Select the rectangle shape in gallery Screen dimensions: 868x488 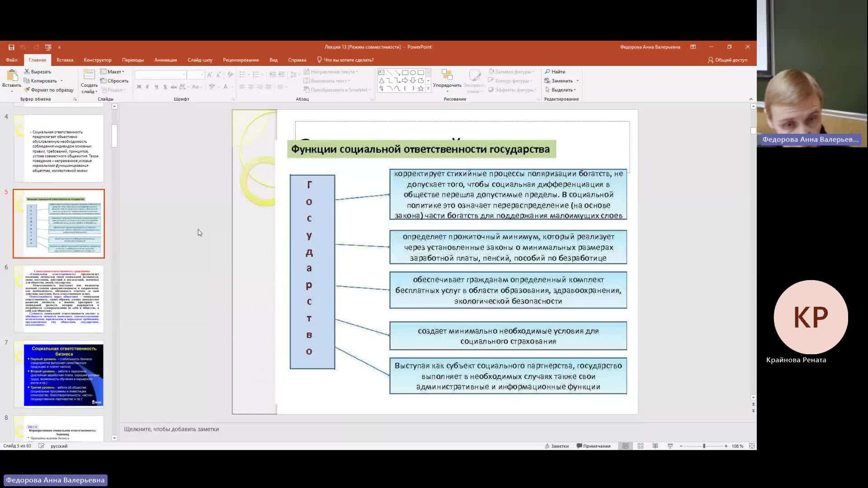click(x=405, y=72)
